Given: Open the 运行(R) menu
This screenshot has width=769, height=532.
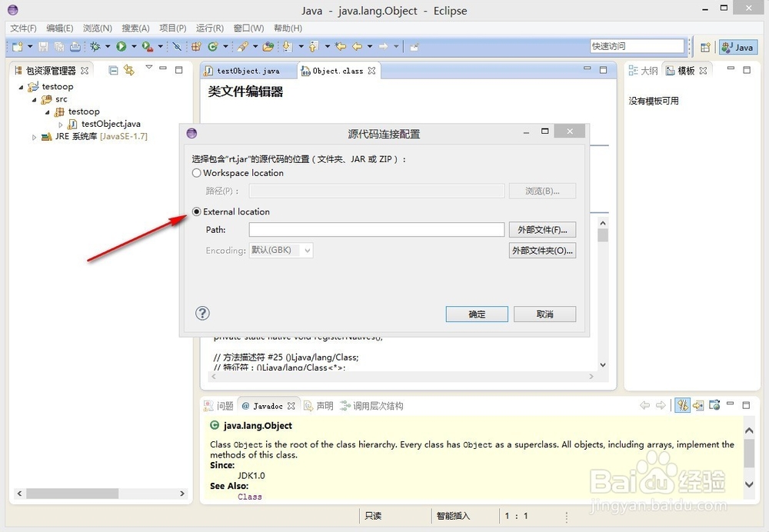Looking at the screenshot, I should coord(210,28).
